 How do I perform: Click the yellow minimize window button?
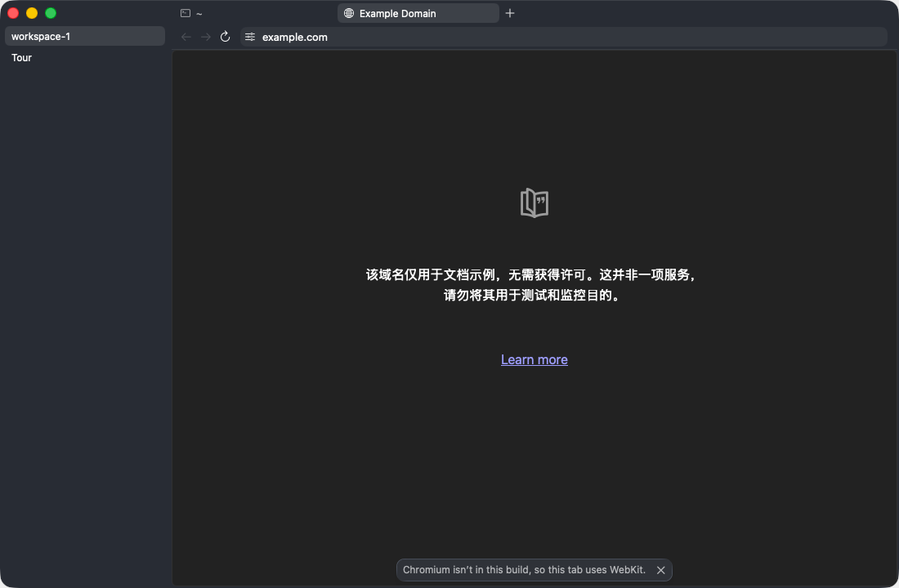click(32, 13)
